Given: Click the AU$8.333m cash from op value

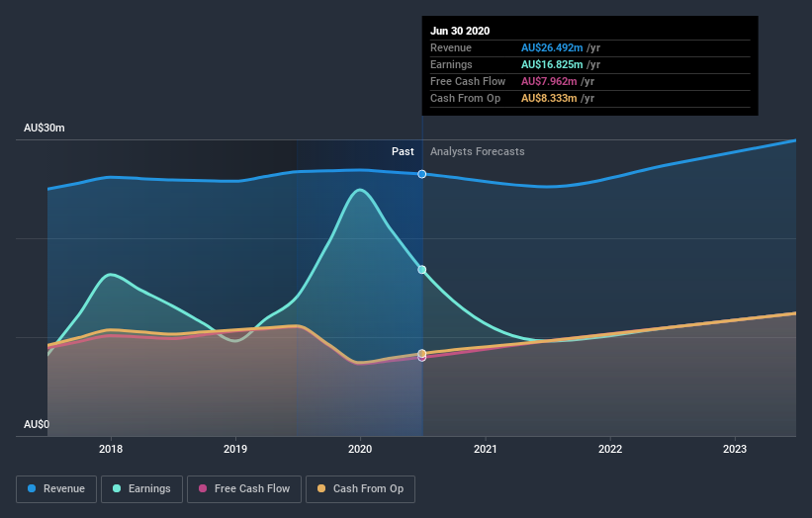Looking at the screenshot, I should [x=549, y=98].
